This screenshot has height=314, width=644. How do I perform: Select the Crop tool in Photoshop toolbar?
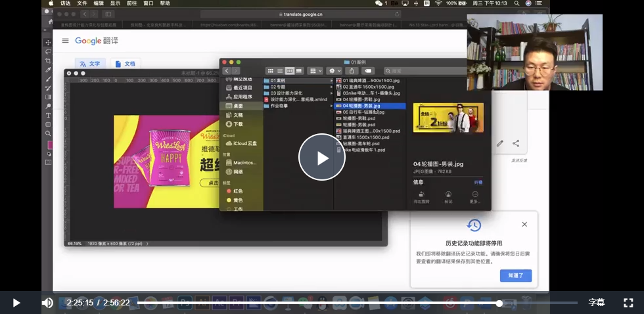48,60
